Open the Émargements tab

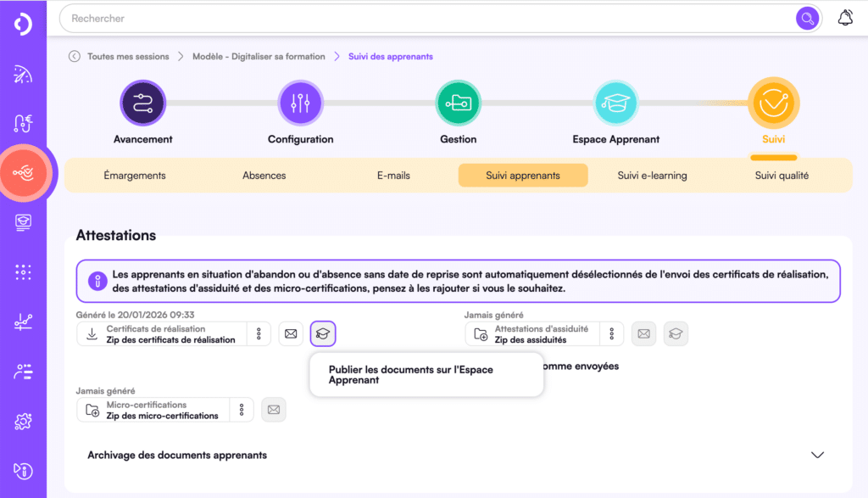(x=135, y=175)
